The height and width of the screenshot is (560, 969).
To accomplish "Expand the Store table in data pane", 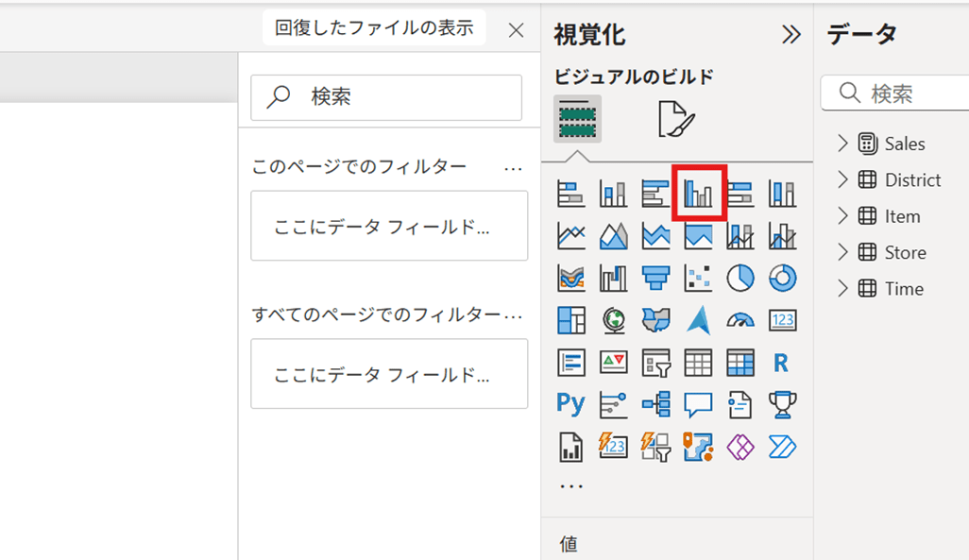I will pos(843,252).
